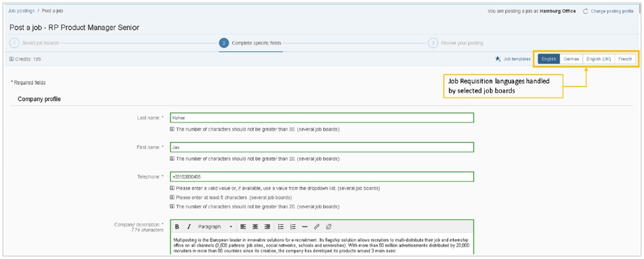
Task: Switch to the English language tab
Action: (549, 59)
